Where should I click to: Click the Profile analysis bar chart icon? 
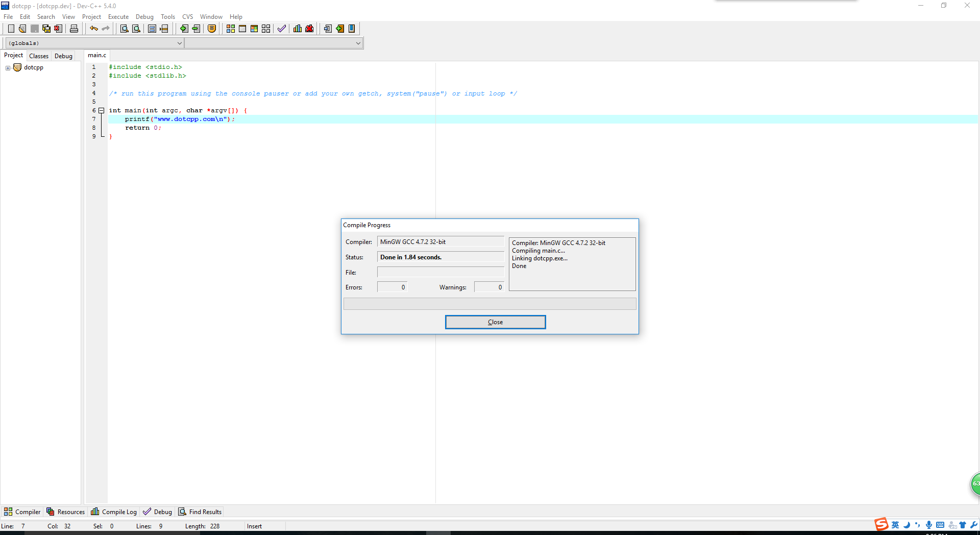click(x=298, y=29)
